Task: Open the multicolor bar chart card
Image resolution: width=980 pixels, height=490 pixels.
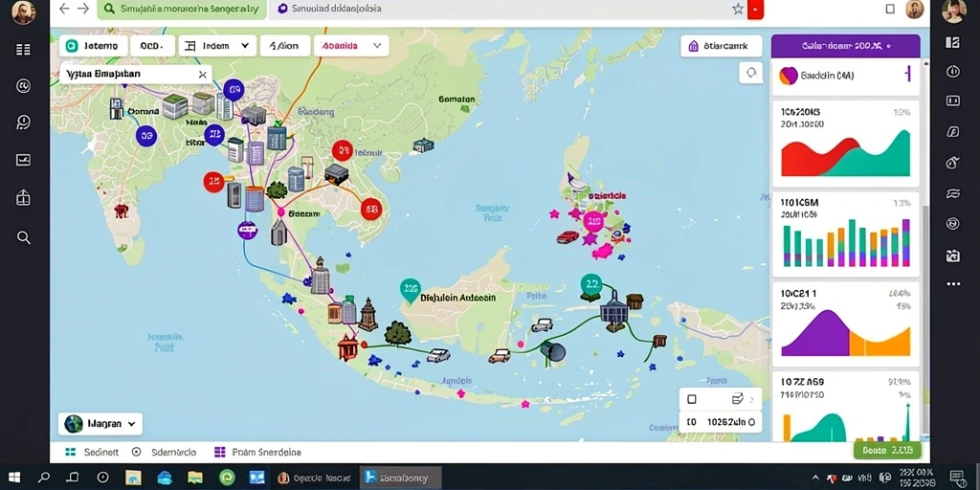Action: tap(845, 234)
